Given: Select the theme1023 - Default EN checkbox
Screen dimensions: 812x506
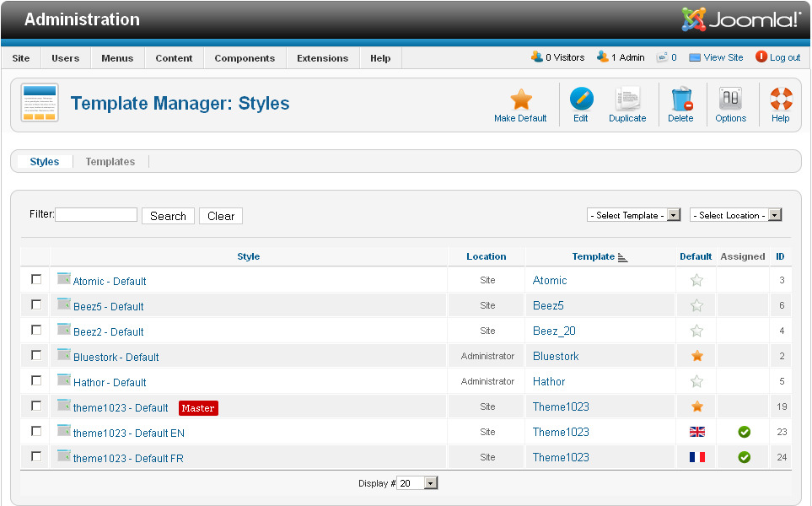Looking at the screenshot, I should [36, 431].
